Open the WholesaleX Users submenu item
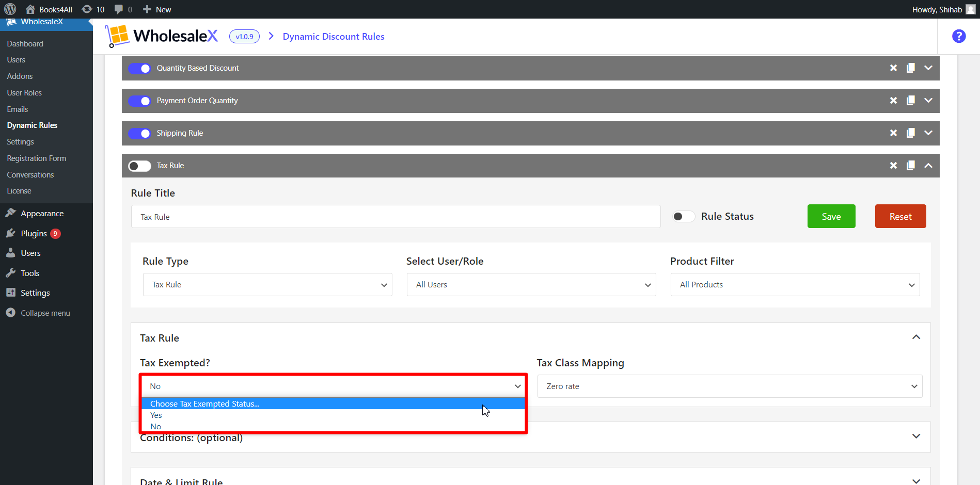Image resolution: width=980 pixels, height=485 pixels. coord(16,60)
